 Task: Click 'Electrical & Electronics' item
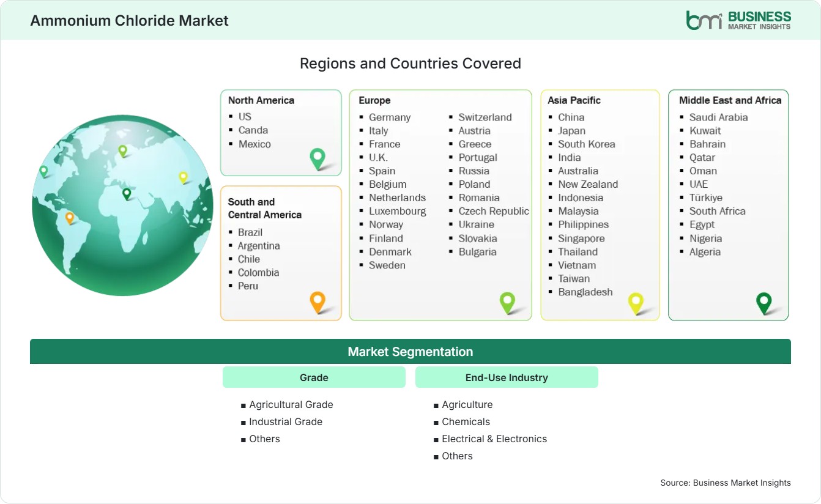tap(494, 439)
